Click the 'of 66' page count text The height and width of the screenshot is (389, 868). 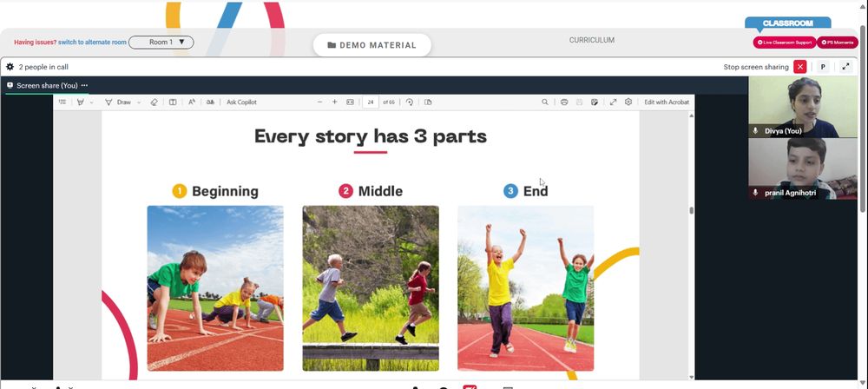click(389, 102)
